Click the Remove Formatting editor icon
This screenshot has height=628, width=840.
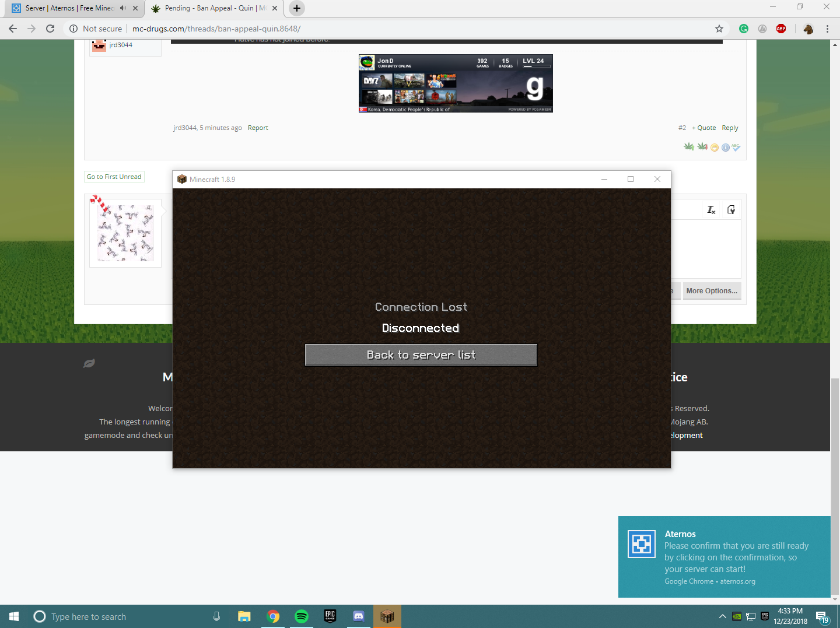coord(712,210)
